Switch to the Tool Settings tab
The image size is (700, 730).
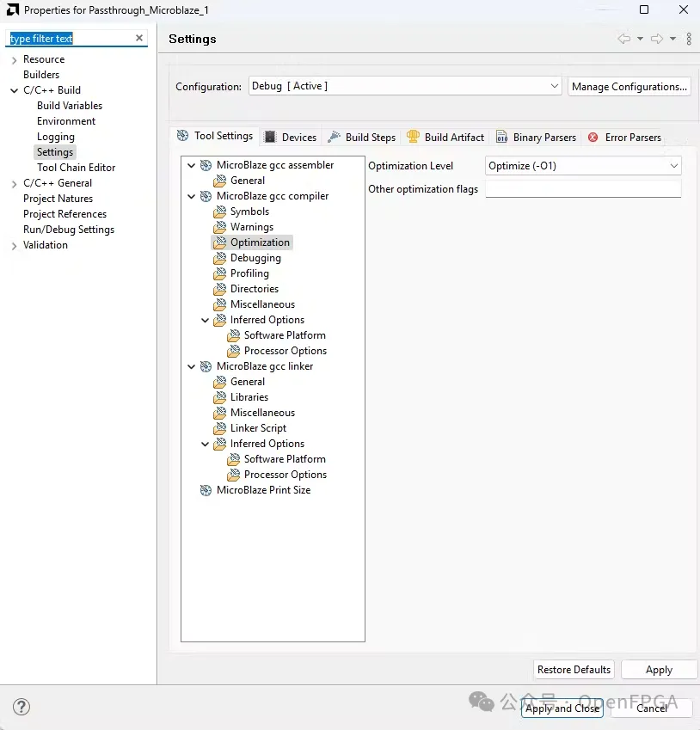pos(215,136)
